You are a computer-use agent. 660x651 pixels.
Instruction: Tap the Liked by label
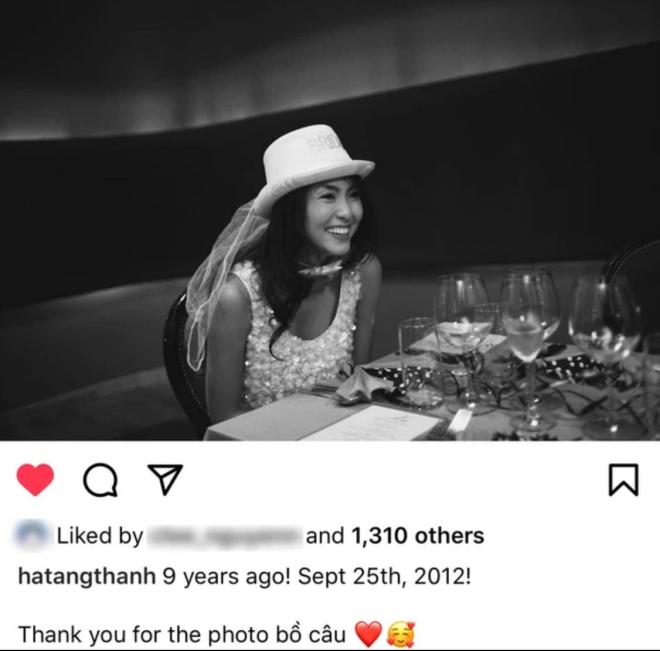(100, 537)
